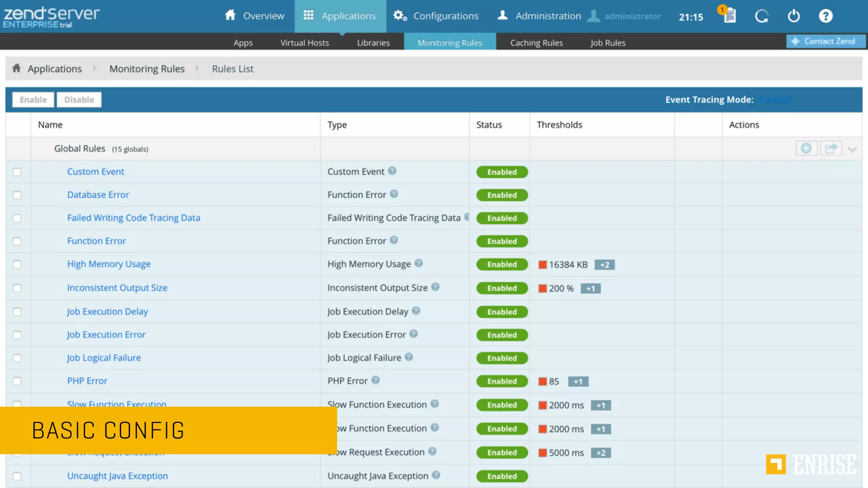The width and height of the screenshot is (868, 488).
Task: Click the help icon beside High Memory Usage type
Action: 419,263
